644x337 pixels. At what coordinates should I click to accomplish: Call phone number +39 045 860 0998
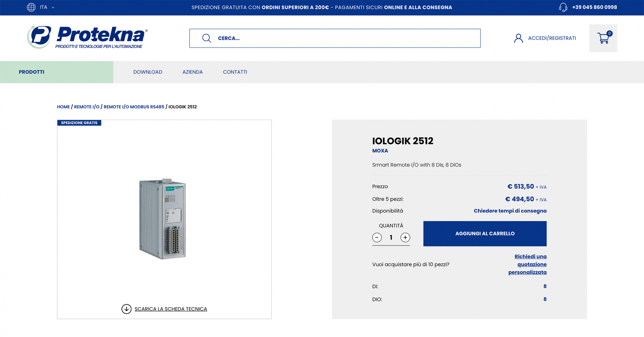click(594, 7)
